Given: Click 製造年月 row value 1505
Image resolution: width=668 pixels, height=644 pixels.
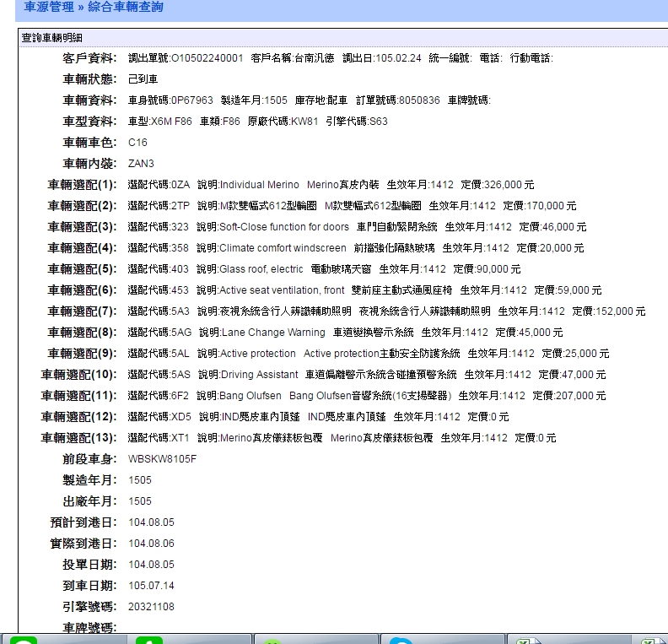Looking at the screenshot, I should [x=140, y=480].
